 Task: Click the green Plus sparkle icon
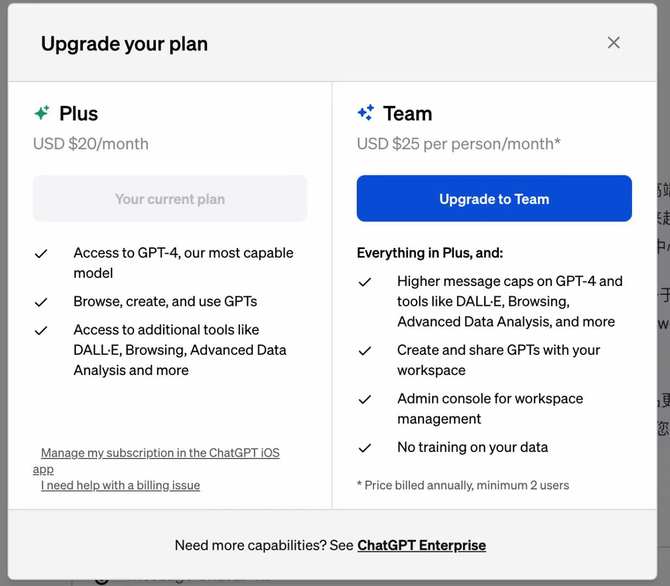coord(41,113)
